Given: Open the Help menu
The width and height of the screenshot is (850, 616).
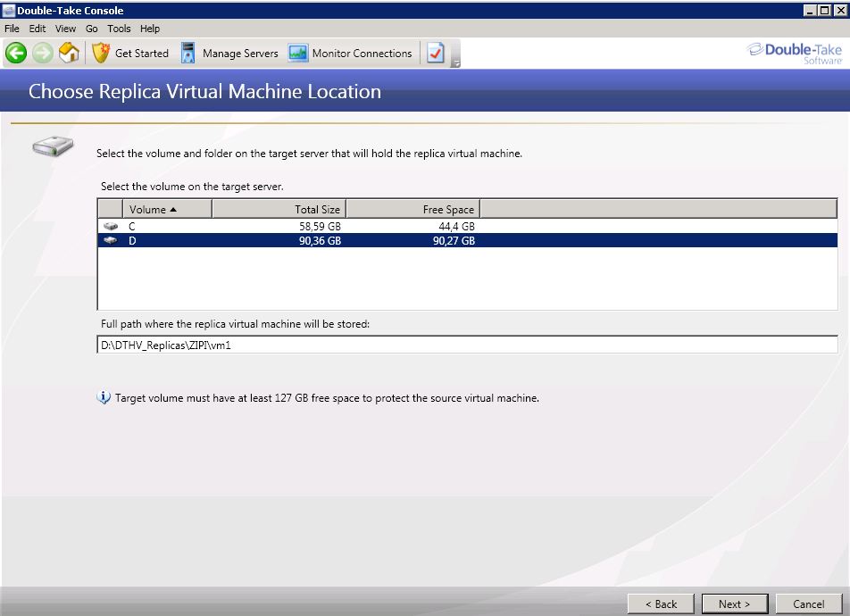Looking at the screenshot, I should [x=150, y=29].
